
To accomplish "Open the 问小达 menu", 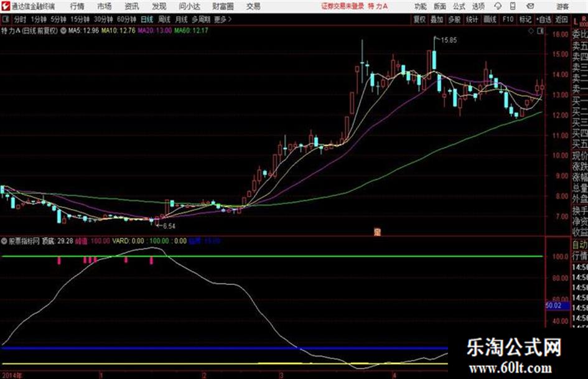I will tap(189, 6).
